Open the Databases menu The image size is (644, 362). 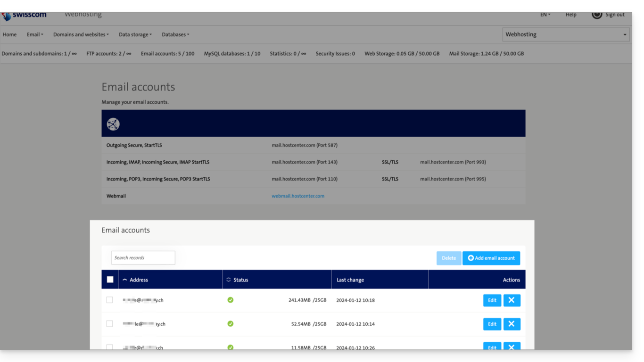[175, 34]
